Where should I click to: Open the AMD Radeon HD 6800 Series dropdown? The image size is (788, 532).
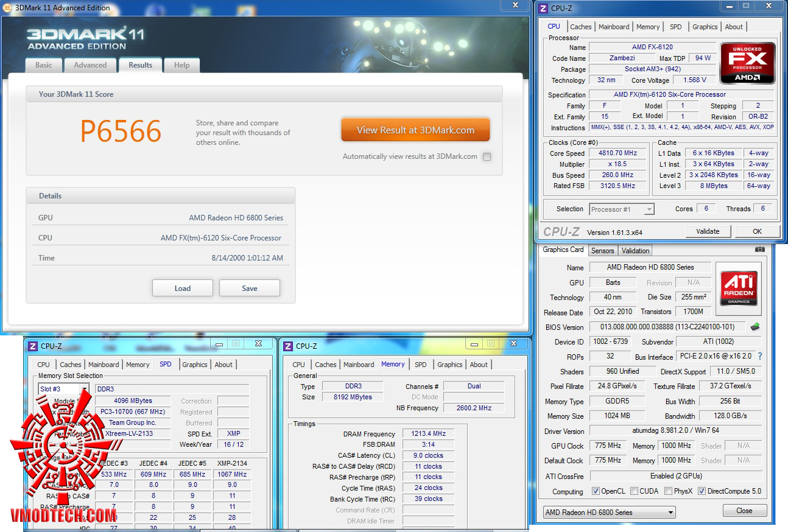click(x=609, y=513)
